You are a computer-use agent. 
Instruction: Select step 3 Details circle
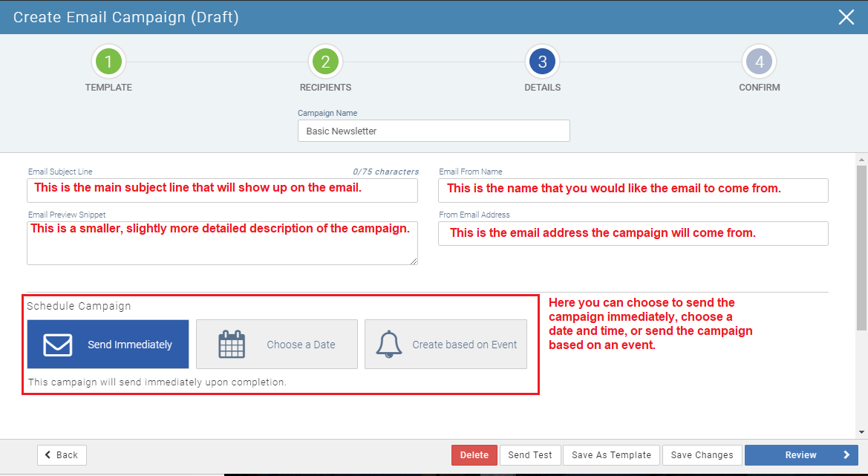[x=543, y=62]
